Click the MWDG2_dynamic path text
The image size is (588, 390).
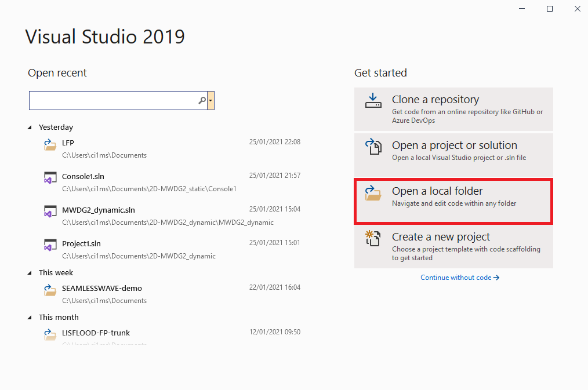(x=168, y=223)
